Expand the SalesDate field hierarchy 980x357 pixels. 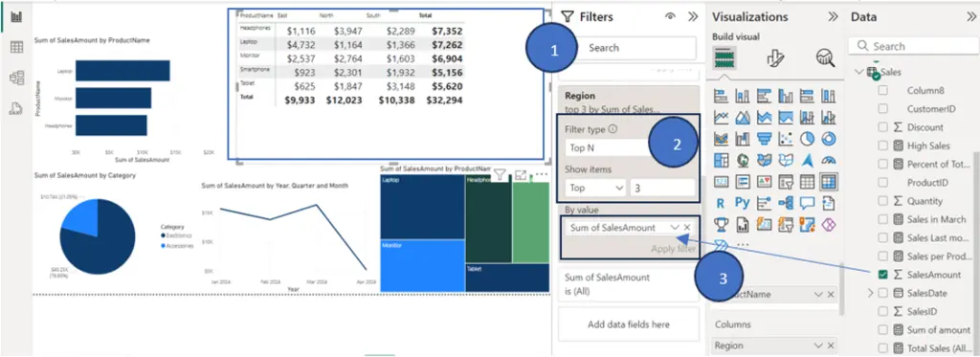pyautogui.click(x=869, y=293)
